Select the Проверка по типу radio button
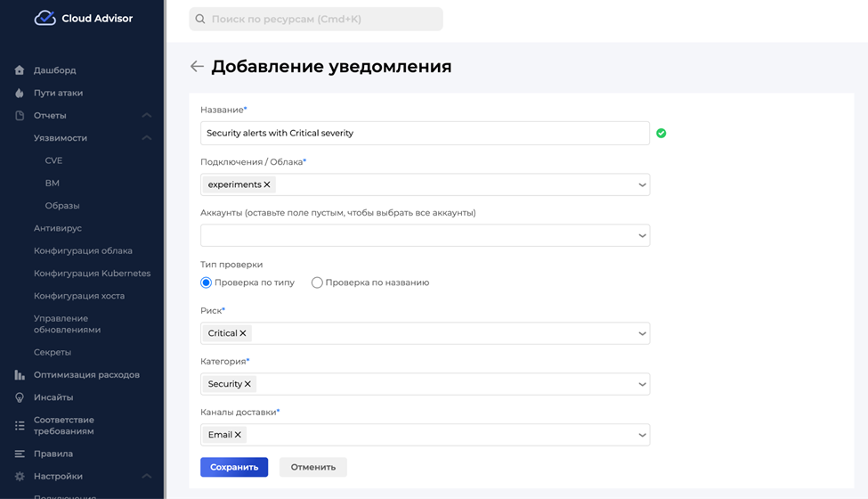Viewport: 868px width, 499px height. click(x=207, y=282)
